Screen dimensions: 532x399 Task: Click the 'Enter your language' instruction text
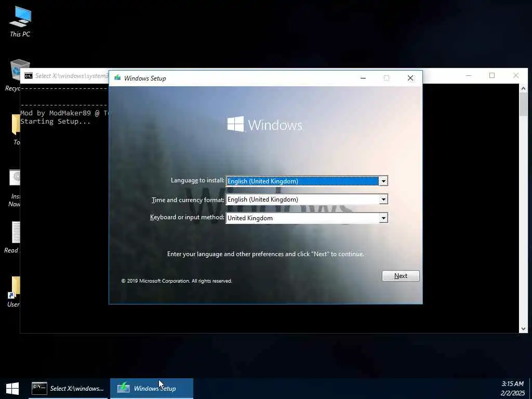265,254
